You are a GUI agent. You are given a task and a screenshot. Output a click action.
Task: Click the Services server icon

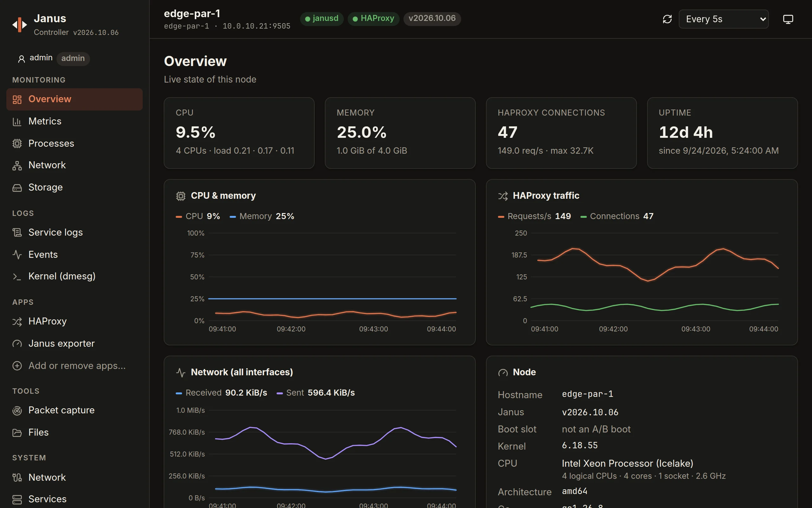17,500
